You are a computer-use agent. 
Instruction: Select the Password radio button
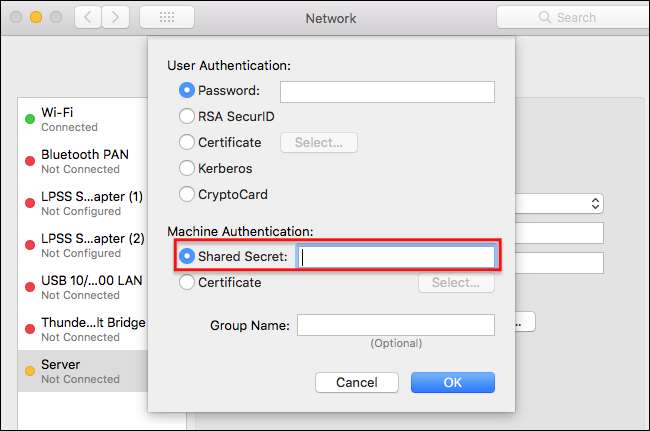(x=187, y=91)
